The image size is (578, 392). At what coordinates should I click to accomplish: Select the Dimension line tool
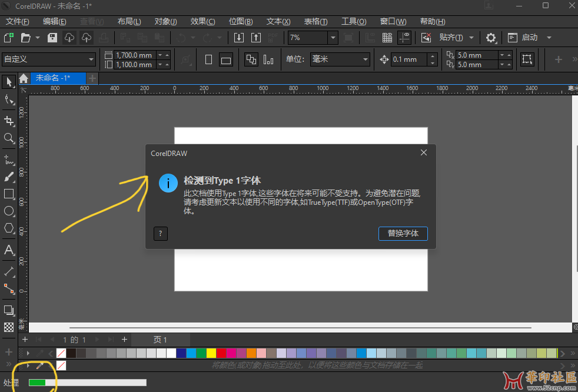[x=9, y=272]
